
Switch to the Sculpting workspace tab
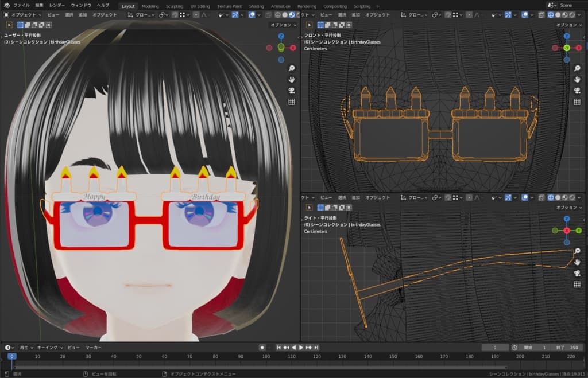pos(175,6)
